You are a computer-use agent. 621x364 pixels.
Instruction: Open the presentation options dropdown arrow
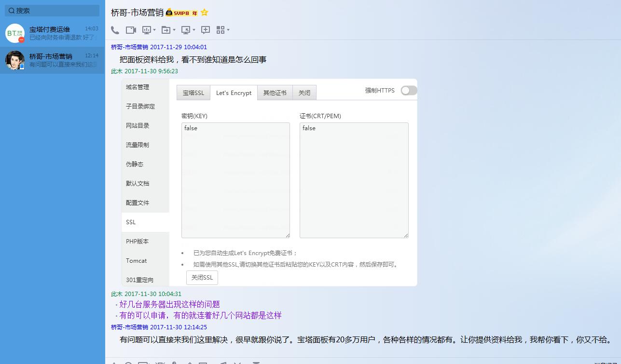pyautogui.click(x=154, y=30)
